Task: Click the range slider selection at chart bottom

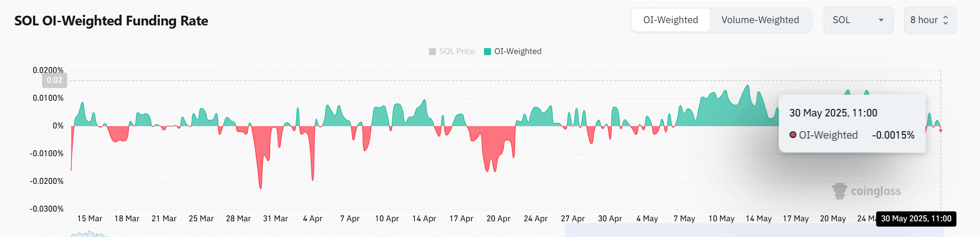Action: tap(754, 230)
